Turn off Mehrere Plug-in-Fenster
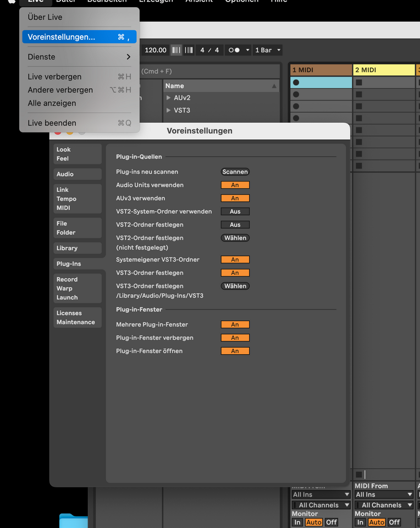The width and height of the screenshot is (420, 528). coord(235,324)
